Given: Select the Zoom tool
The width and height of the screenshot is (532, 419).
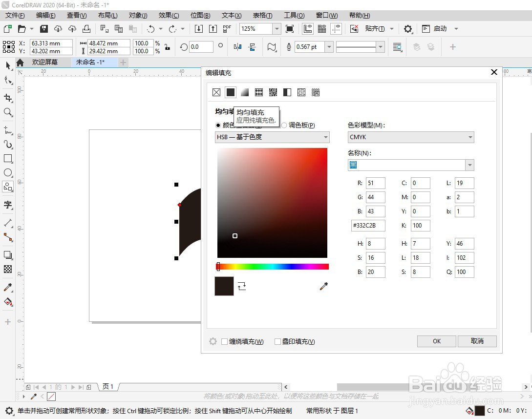Looking at the screenshot, I should pos(8,112).
